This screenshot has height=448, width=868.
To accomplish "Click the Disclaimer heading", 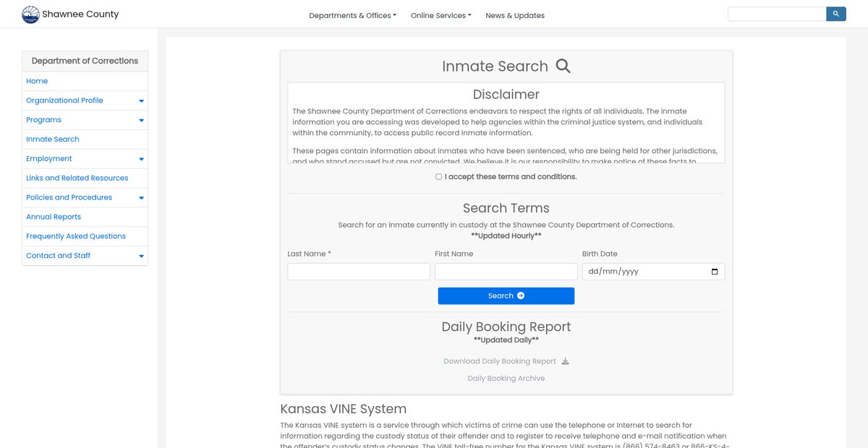I will click(506, 95).
